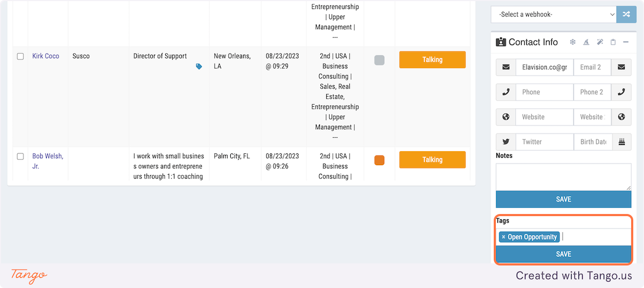The height and width of the screenshot is (288, 644).
Task: Remove the Open Opportunity tag
Action: tap(503, 237)
